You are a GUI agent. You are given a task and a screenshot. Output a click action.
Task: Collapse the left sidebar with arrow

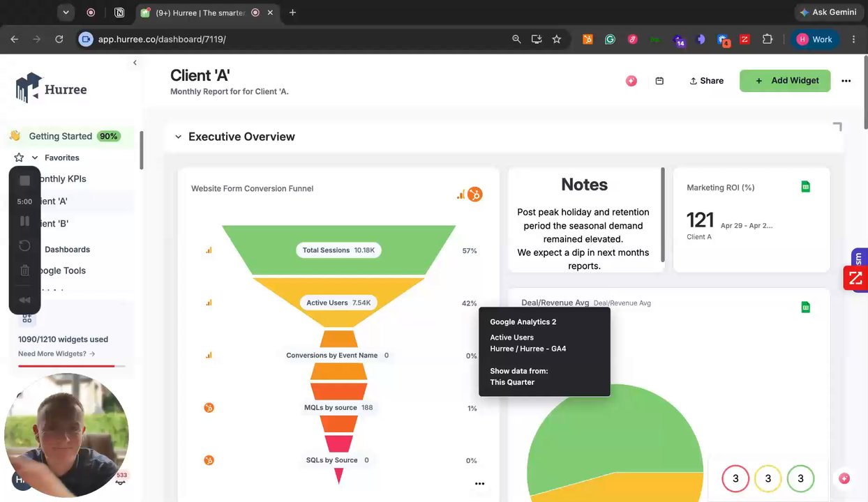pyautogui.click(x=135, y=63)
